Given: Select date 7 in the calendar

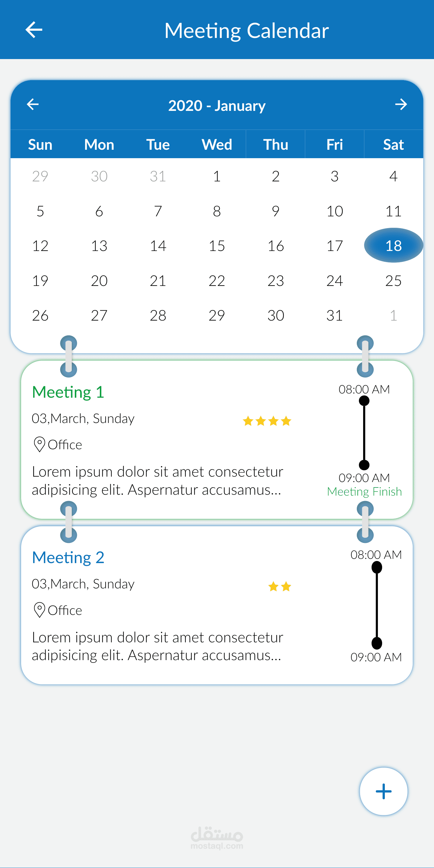Looking at the screenshot, I should click(x=158, y=211).
